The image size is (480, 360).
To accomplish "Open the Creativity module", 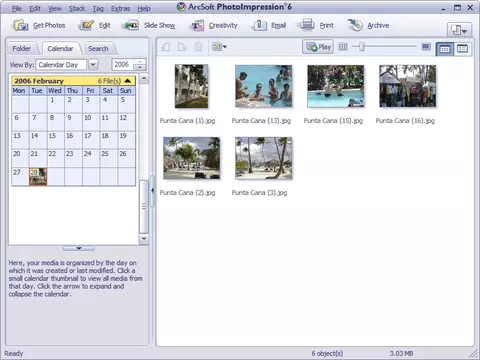I will 214,25.
